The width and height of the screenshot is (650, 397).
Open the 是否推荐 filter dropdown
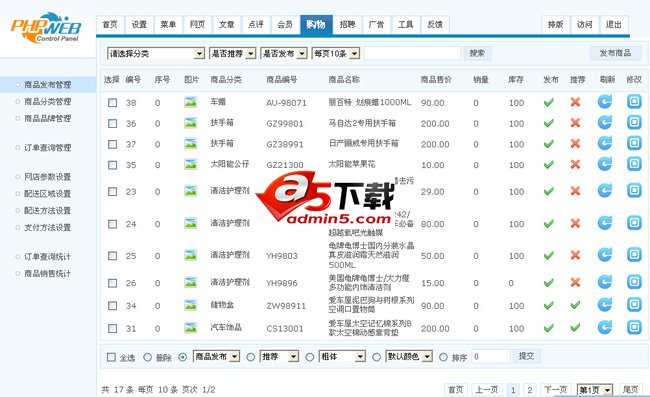click(x=233, y=53)
